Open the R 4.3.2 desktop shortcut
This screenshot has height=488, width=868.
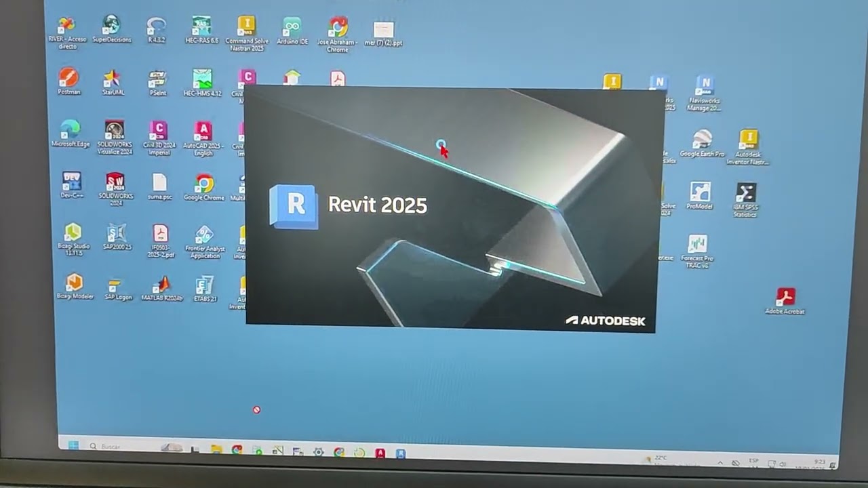coord(157,30)
